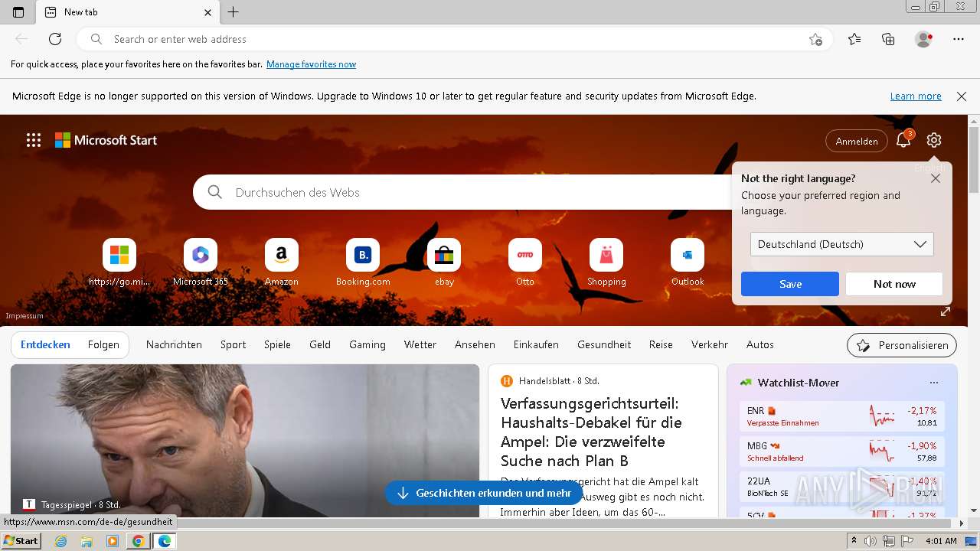Open the Shopping quick link
Image resolution: width=980 pixels, height=551 pixels.
(606, 263)
